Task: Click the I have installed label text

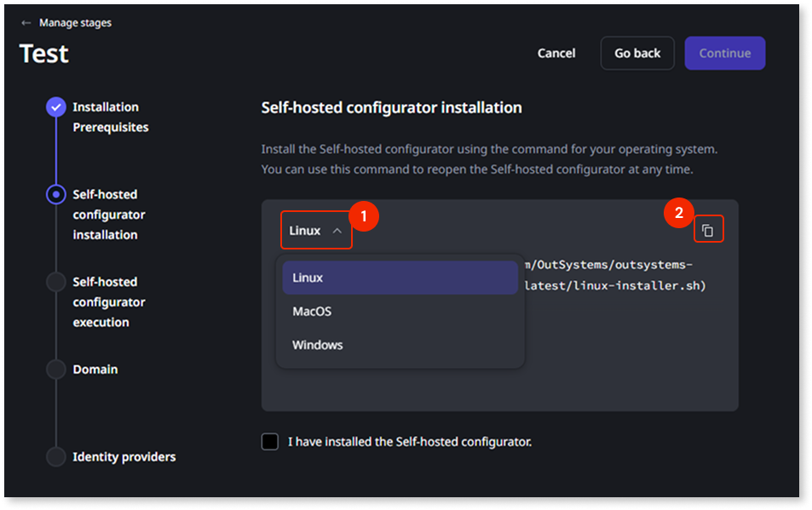Action: click(x=410, y=442)
